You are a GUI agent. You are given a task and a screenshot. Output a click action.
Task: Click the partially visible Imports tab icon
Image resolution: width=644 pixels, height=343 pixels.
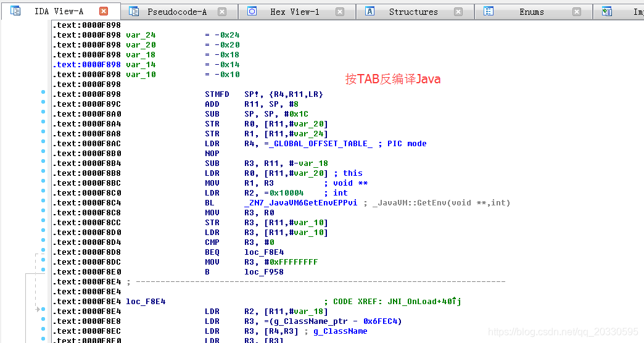pyautogui.click(x=606, y=11)
